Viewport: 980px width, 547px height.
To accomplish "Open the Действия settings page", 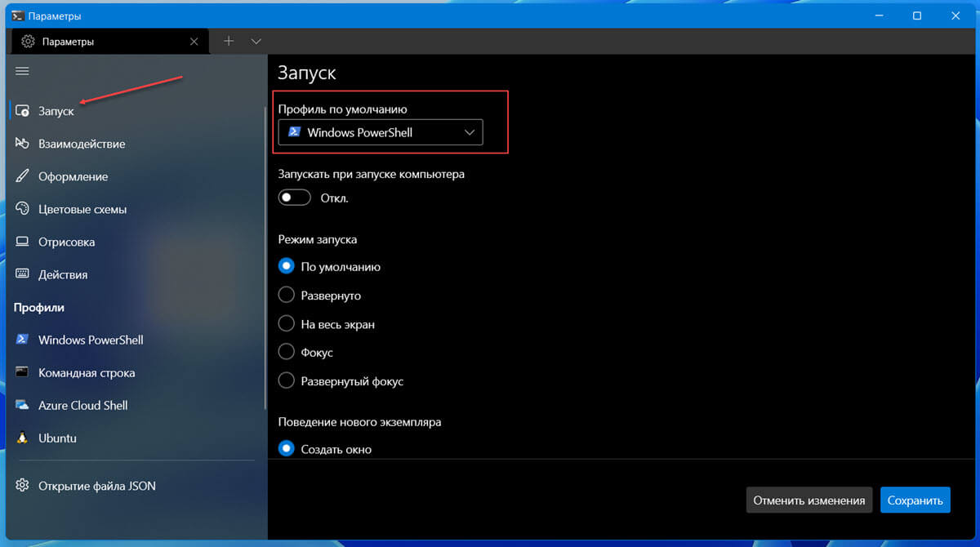I will click(x=137, y=274).
